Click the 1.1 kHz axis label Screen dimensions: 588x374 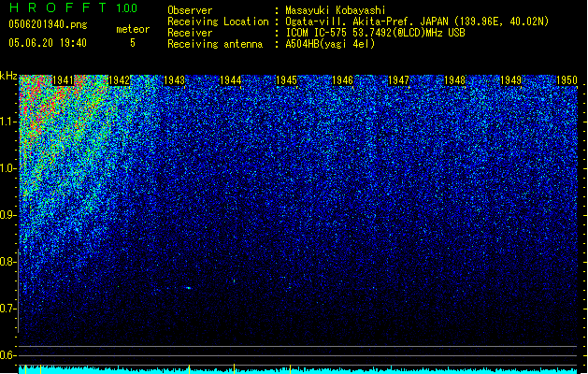(7, 122)
